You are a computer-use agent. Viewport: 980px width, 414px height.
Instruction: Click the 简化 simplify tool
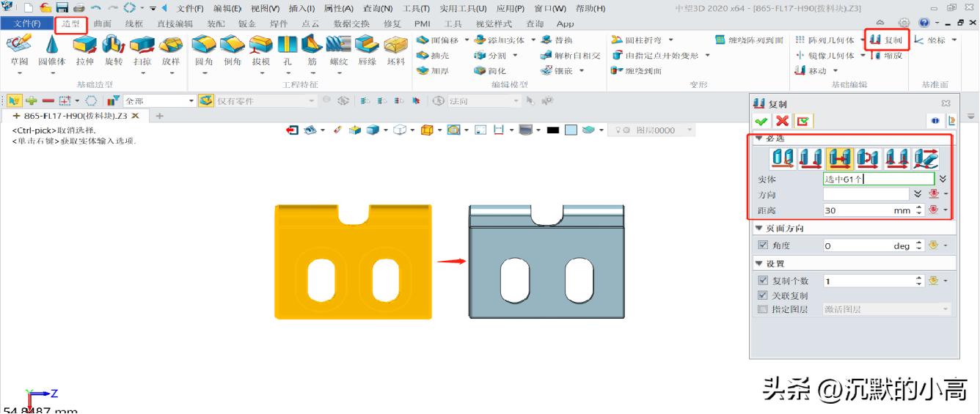point(490,70)
